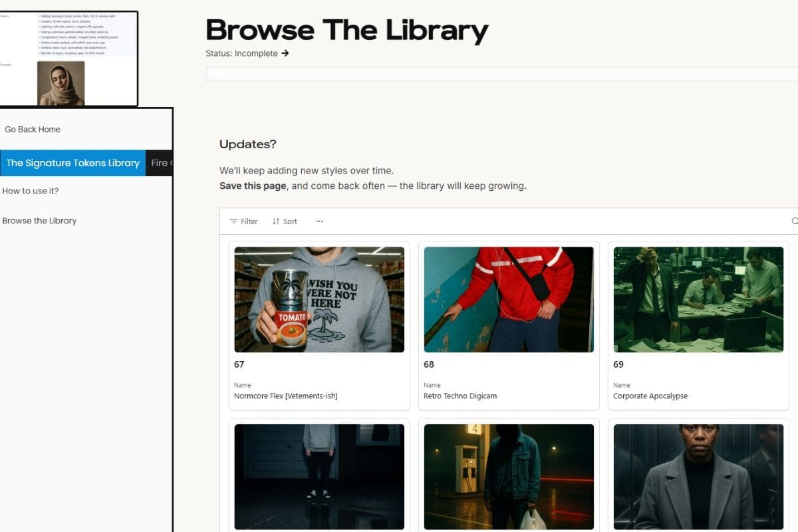This screenshot has height=532, width=798.
Task: Open Go Back Home link in sidebar
Action: (x=33, y=130)
